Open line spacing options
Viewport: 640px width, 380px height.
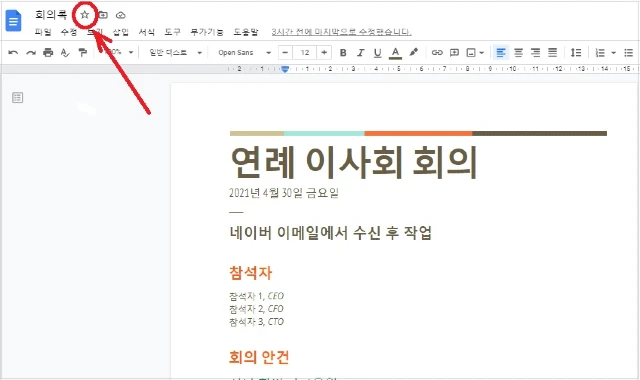point(576,53)
